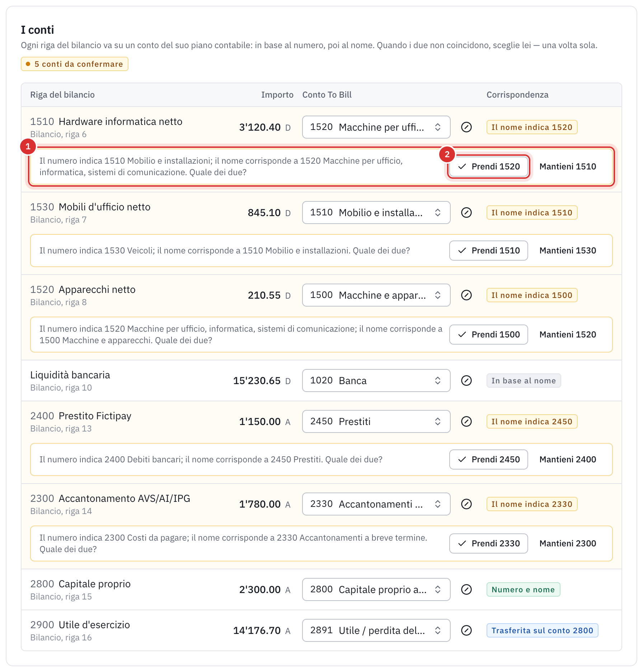Image resolution: width=643 pixels, height=672 pixels.
Task: Accept Prendi 1500 suggestion
Action: 489,335
